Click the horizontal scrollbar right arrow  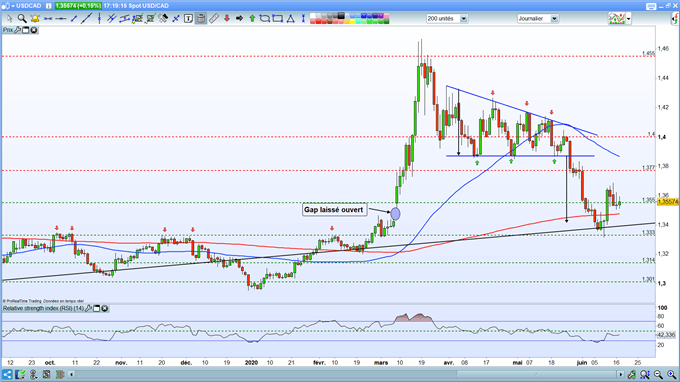621,374
